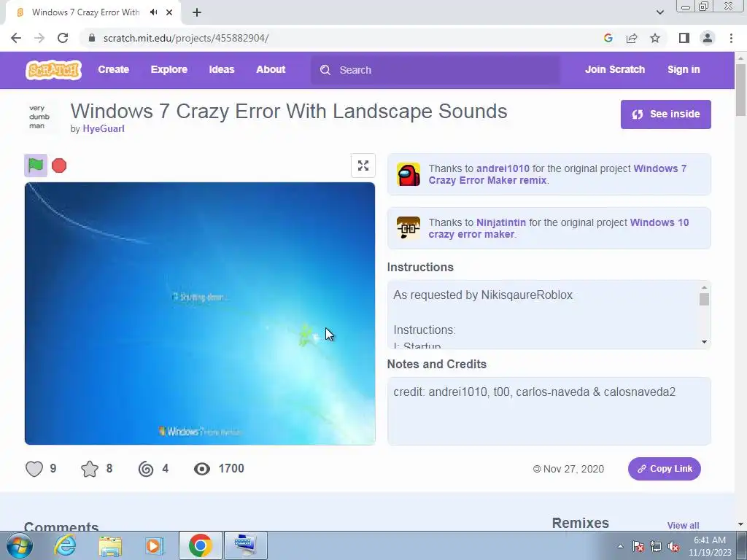Open Windows Explorer folder from taskbar
The height and width of the screenshot is (560, 747).
click(110, 546)
